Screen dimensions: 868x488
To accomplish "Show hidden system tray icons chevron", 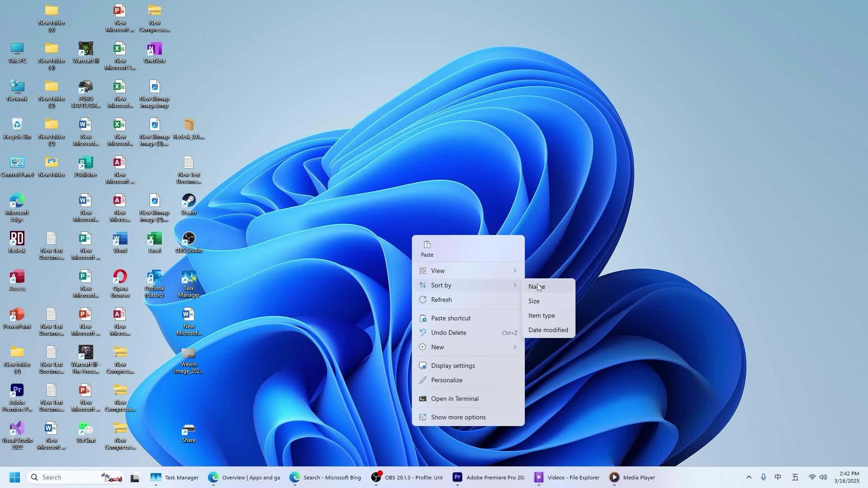I will (749, 477).
